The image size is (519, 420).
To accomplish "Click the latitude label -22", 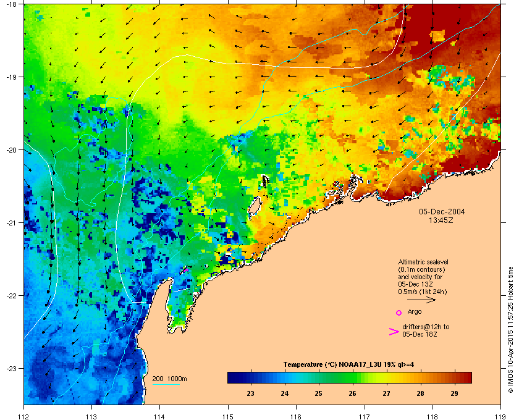I will 11,295.
